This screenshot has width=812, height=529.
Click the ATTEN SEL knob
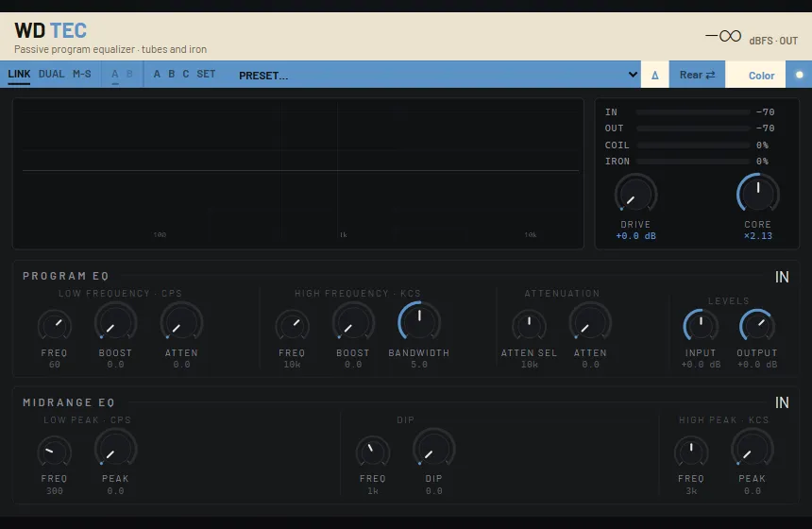529,327
